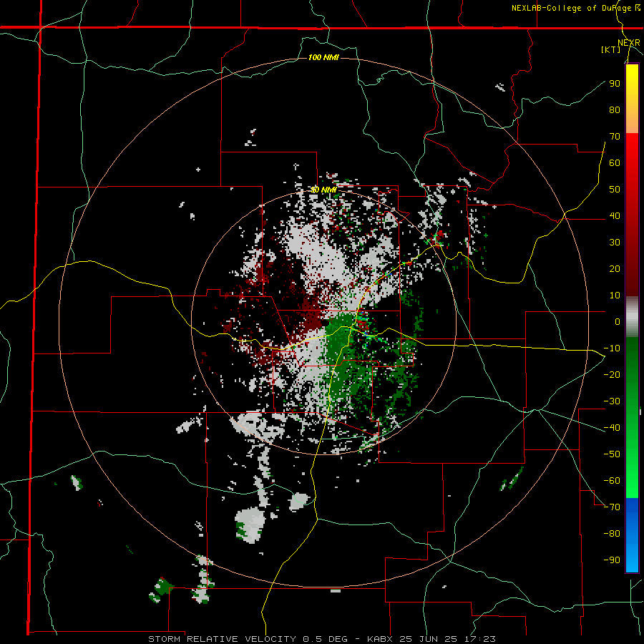Click the 90 value on velocity scale
Image resolution: width=644 pixels, height=644 pixels.
tap(615, 84)
